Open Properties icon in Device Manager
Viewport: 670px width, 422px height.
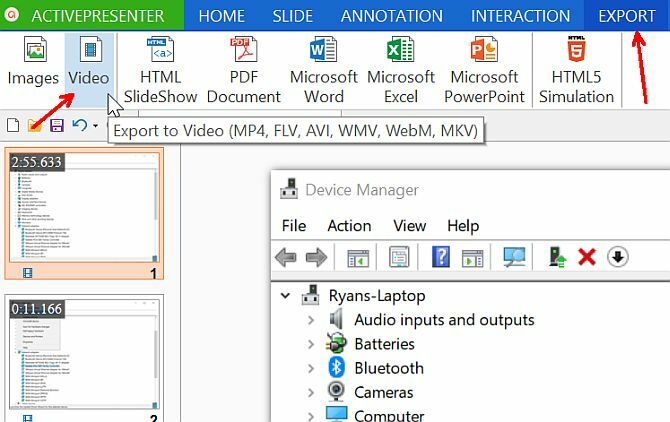pos(399,257)
